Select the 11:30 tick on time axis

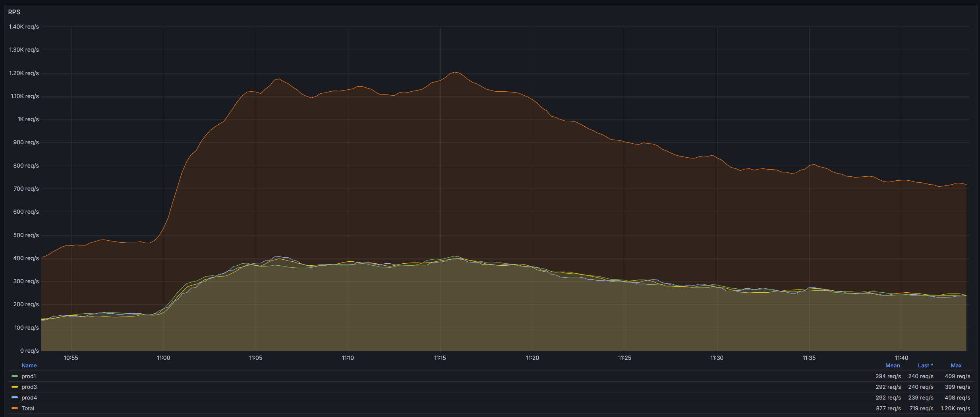(717, 358)
